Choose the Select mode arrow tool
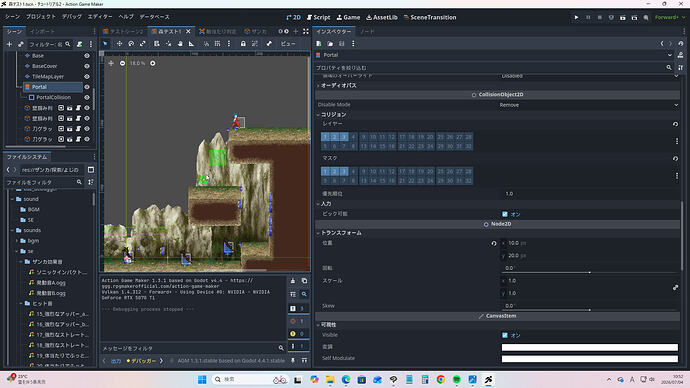 (105, 44)
